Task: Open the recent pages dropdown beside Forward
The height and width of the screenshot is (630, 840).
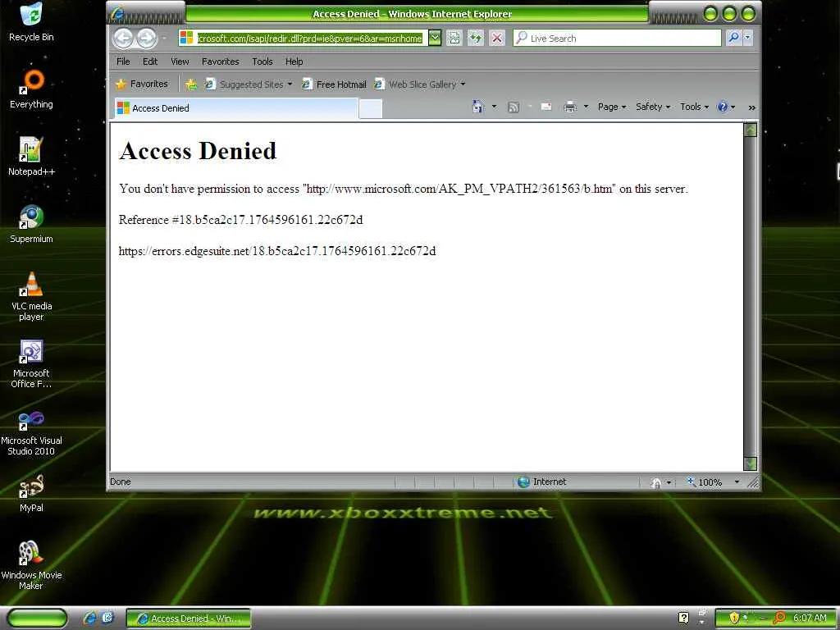Action: pos(164,38)
